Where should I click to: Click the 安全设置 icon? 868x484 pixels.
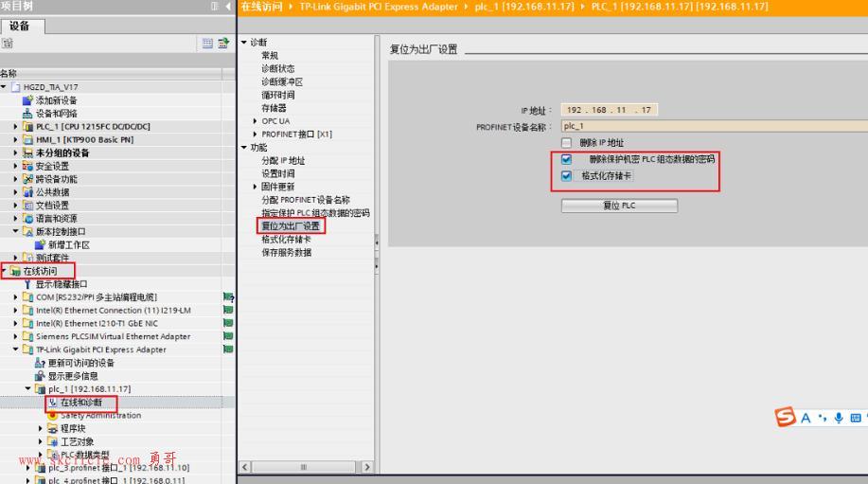tap(27, 166)
